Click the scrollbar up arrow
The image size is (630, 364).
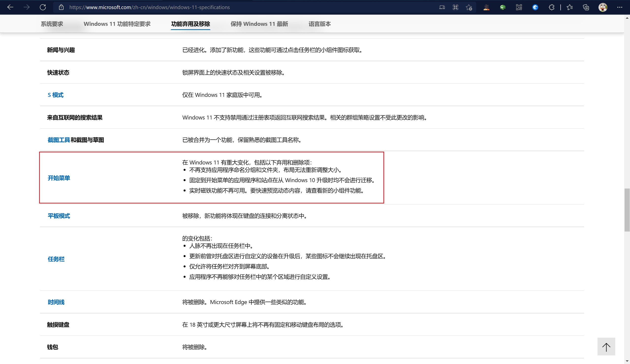(627, 18)
